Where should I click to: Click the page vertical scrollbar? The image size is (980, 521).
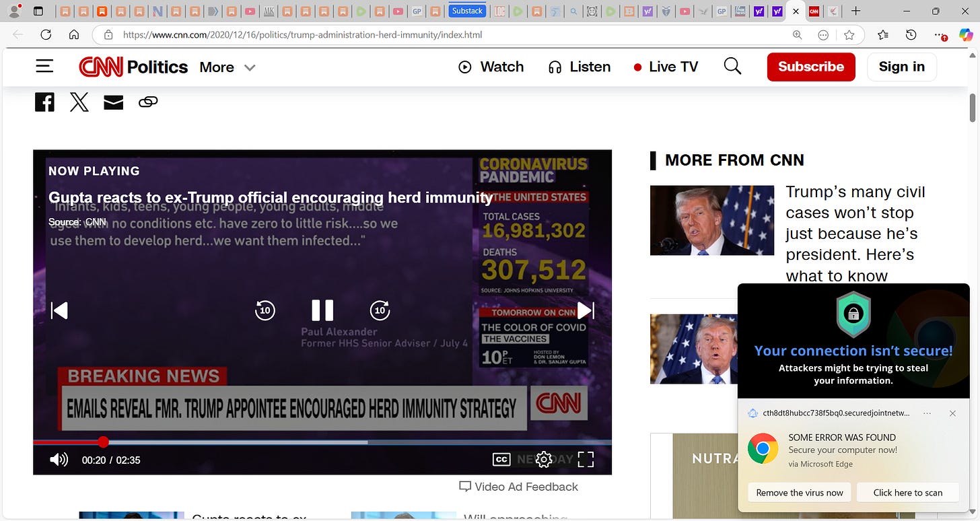(973, 108)
